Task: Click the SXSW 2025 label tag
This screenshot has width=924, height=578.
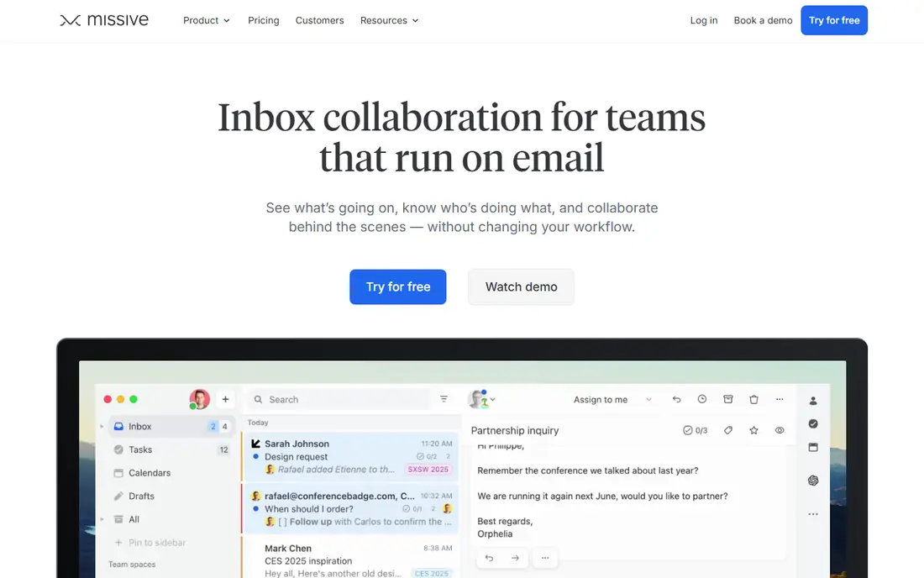Action: (428, 470)
